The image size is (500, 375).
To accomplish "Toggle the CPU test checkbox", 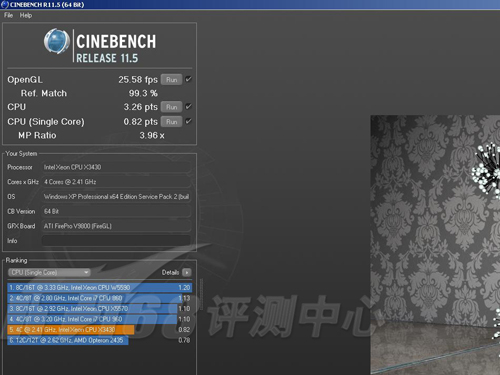I will pos(189,107).
